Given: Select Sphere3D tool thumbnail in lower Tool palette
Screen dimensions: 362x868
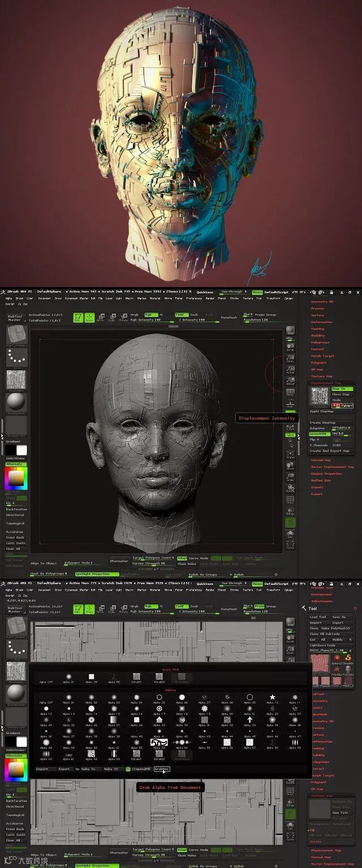Looking at the screenshot, I should [x=337, y=658].
